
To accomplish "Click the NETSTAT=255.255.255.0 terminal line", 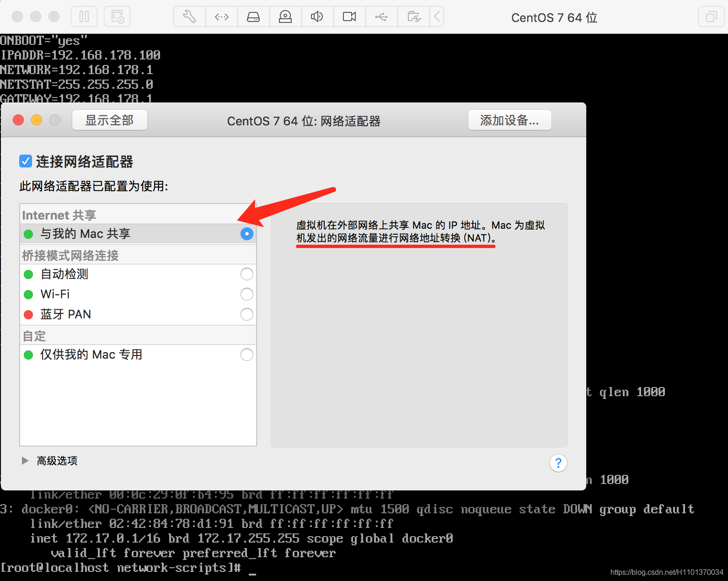I will [76, 85].
